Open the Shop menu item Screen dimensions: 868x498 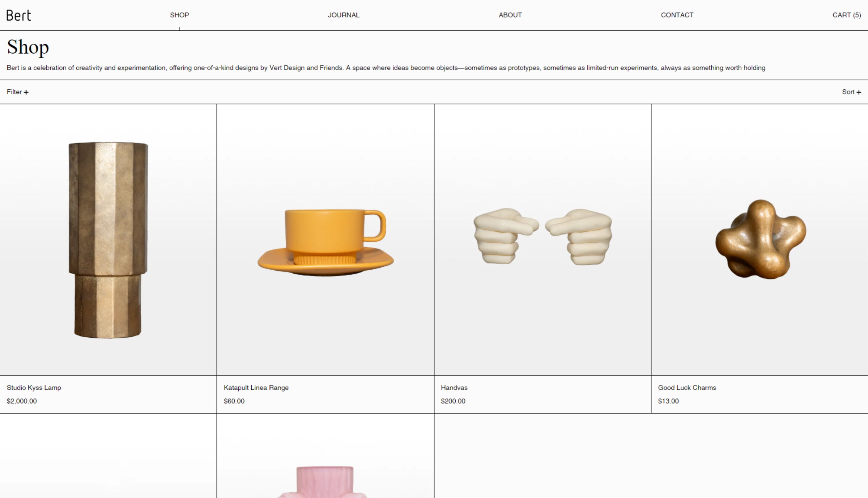(179, 15)
